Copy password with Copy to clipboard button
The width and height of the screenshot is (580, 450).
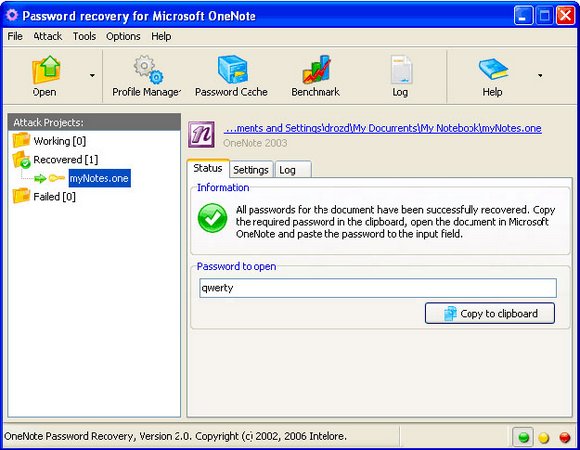(490, 314)
